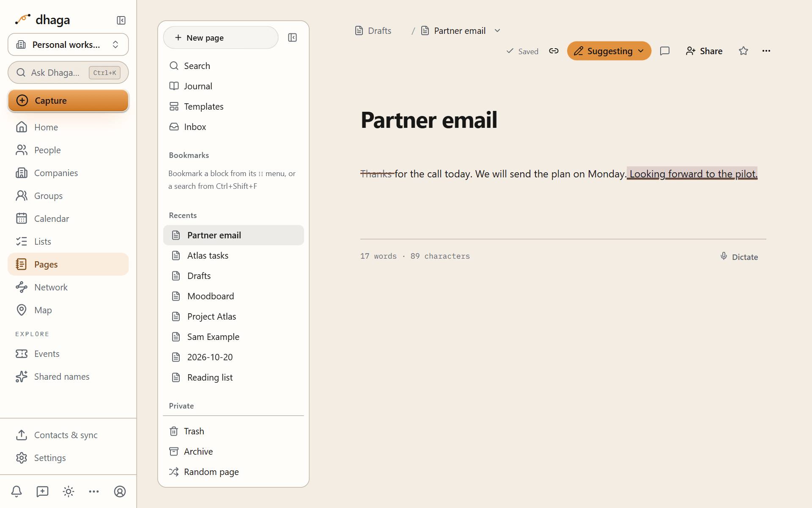Expand the chevron beside the Partner email breadcrumb

coord(497,30)
